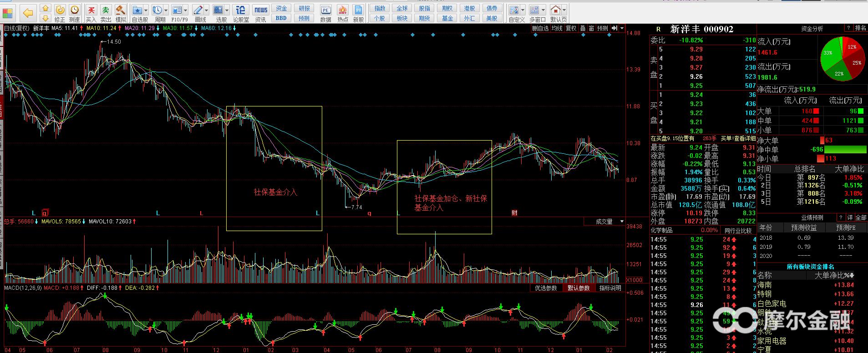Click the 资金 funds button
Image resolution: width=868 pixels, height=353 pixels.
tap(281, 8)
